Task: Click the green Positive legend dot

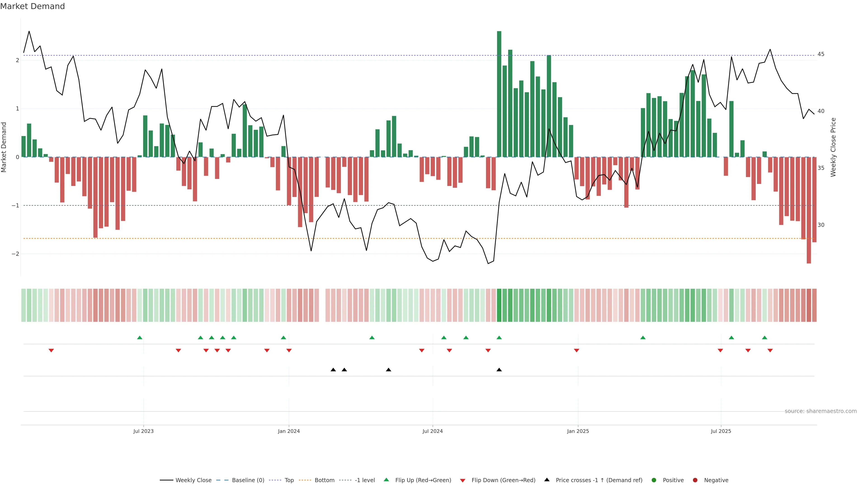Action: (x=654, y=480)
